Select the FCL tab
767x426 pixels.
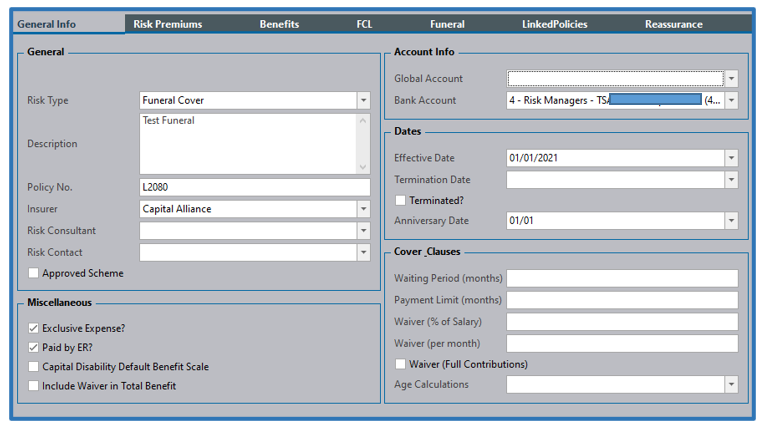[x=364, y=24]
